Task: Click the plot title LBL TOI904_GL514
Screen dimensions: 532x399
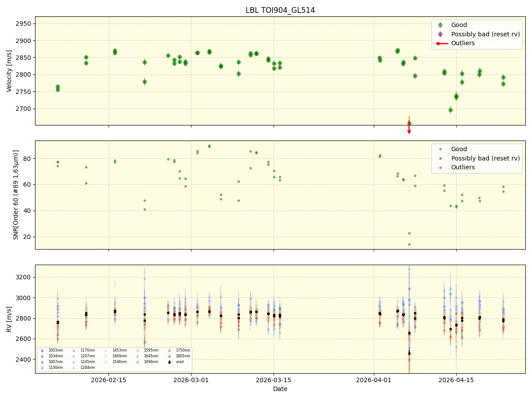Action: [x=280, y=10]
